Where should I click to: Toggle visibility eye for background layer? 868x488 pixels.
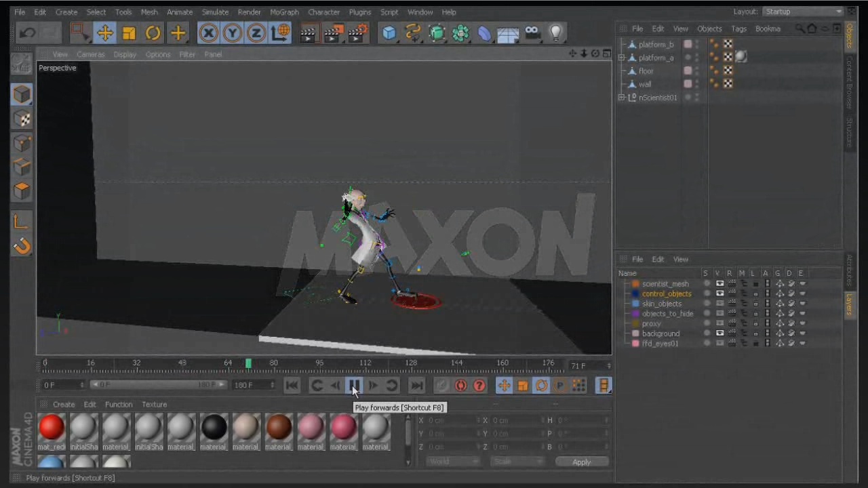[719, 333]
